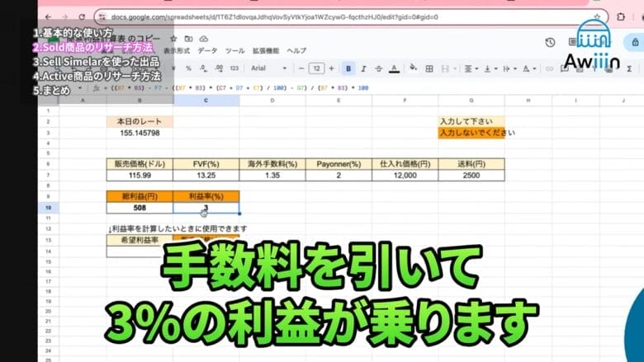The height and width of the screenshot is (362, 644).
Task: Select the 入力しないでください legend cell
Action: click(x=471, y=133)
